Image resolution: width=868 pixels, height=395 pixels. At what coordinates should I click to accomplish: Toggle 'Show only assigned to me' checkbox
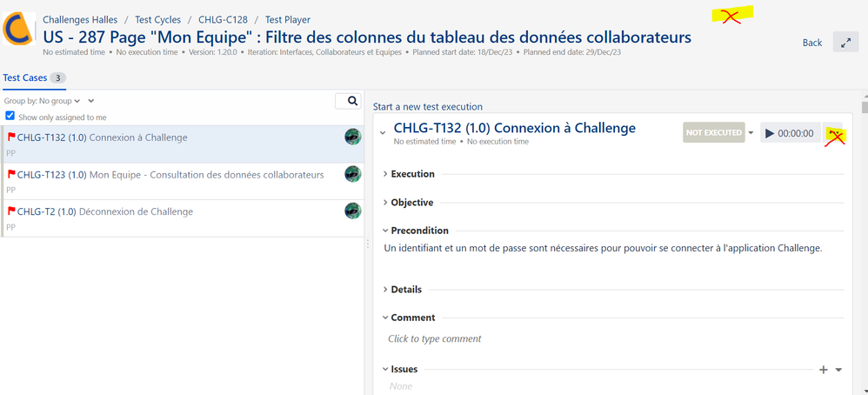point(10,116)
